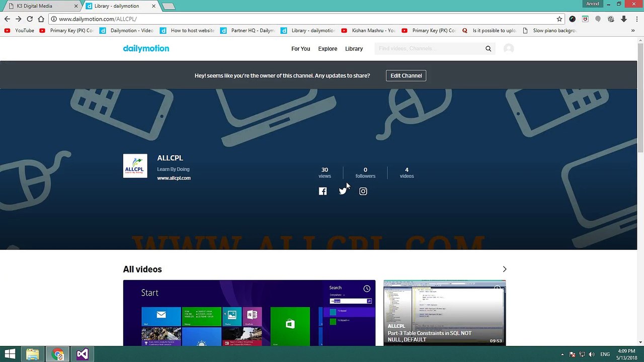Click the Edit Channel button
Viewport: 644px width, 362px height.
coord(406,76)
